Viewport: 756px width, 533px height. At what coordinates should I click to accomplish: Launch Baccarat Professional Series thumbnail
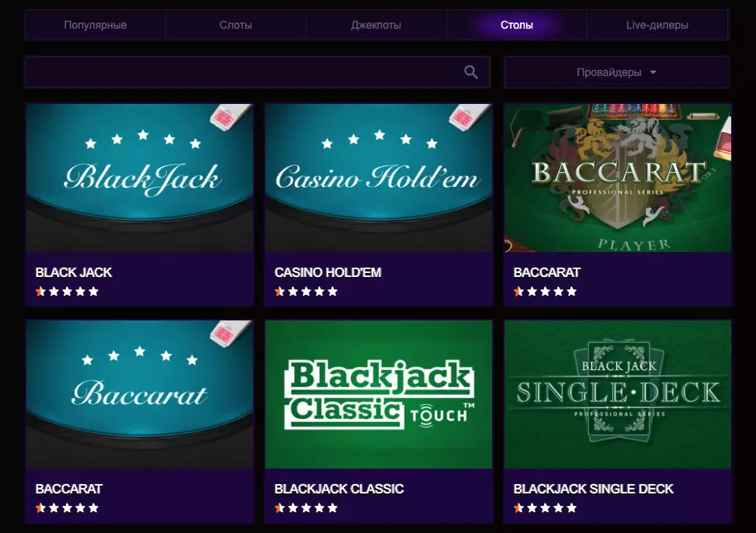click(618, 178)
